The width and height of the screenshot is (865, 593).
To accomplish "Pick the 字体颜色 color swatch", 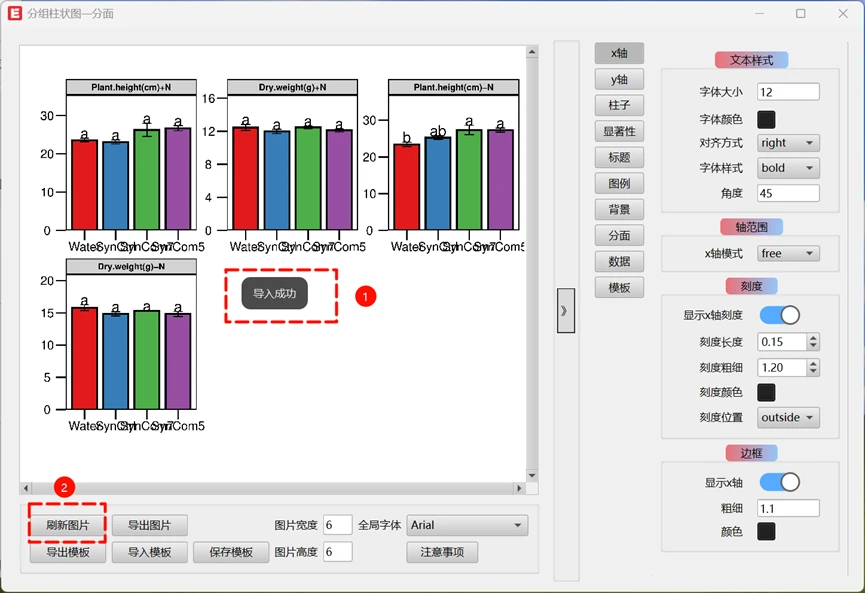I will 766,119.
